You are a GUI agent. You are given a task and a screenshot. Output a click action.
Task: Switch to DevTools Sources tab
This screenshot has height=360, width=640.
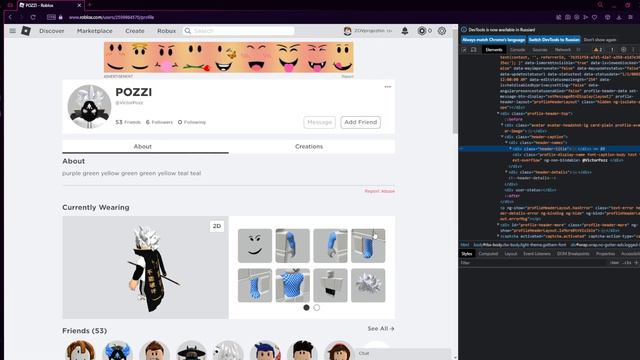(540, 50)
